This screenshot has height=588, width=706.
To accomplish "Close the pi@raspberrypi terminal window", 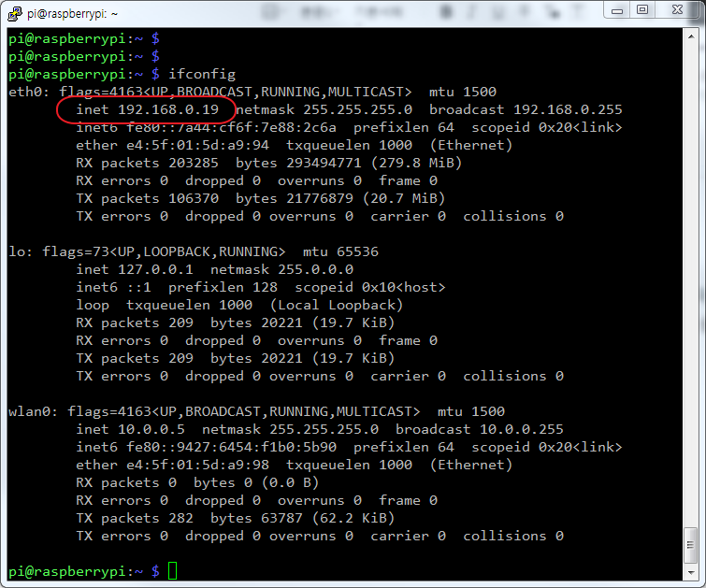I will click(677, 10).
